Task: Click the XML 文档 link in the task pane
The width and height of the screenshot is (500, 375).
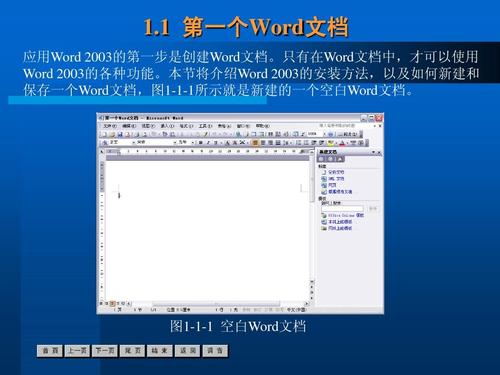Action: [336, 179]
